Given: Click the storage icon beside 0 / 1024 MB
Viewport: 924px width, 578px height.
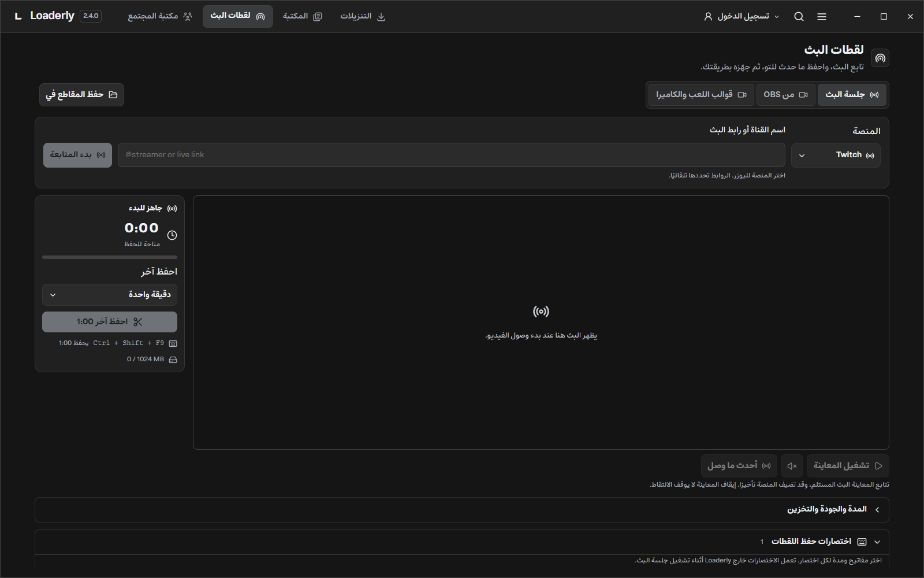Looking at the screenshot, I should 173,360.
